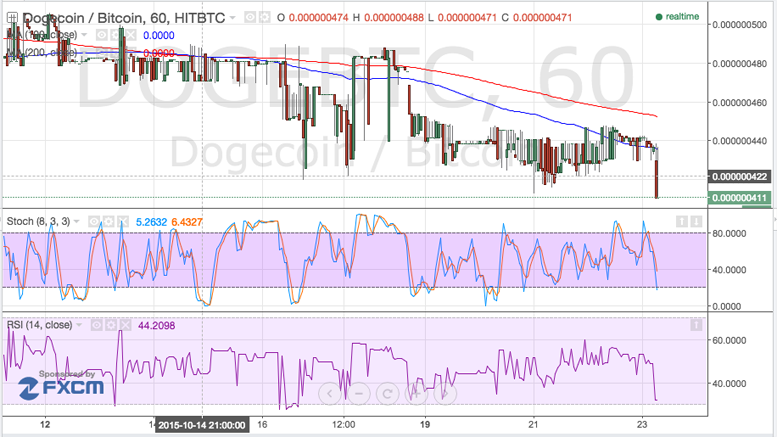Hide the MA (100, close) indicator with eye
777x437 pixels.
(x=102, y=35)
